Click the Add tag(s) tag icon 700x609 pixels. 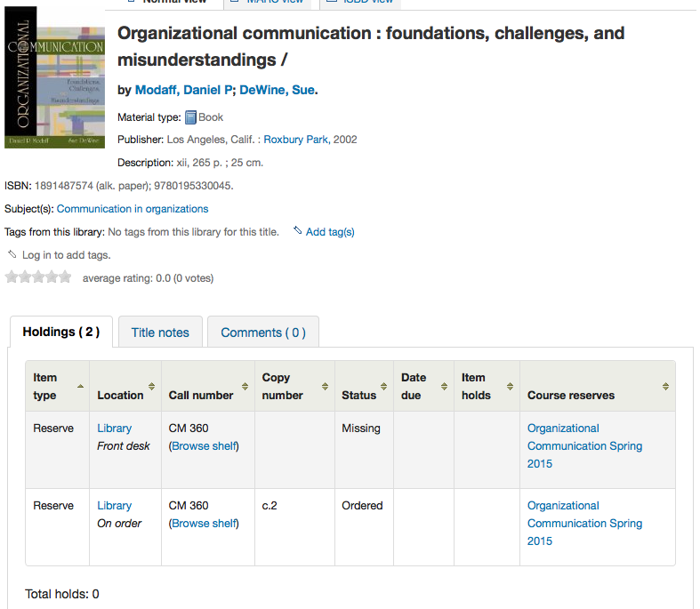[x=298, y=231]
